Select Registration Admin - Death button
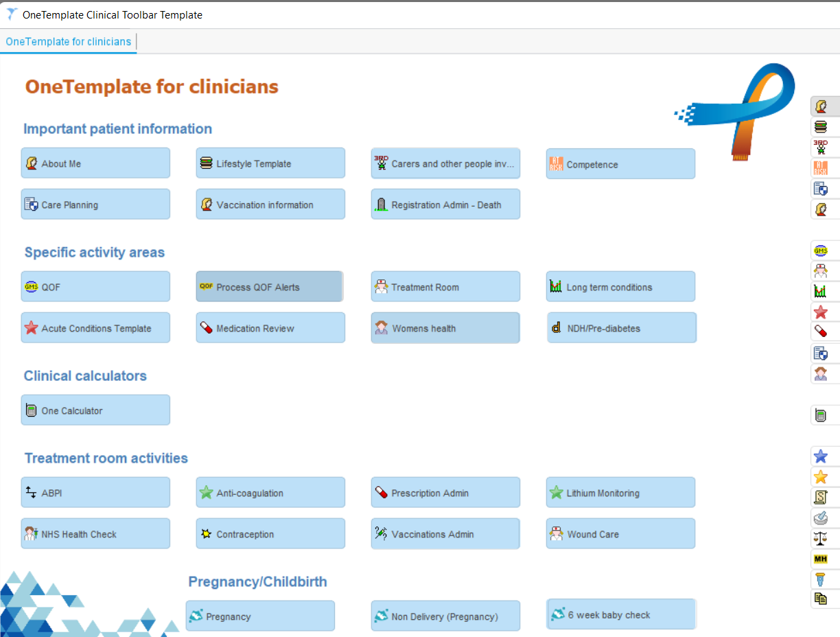The image size is (840, 637). 445,205
